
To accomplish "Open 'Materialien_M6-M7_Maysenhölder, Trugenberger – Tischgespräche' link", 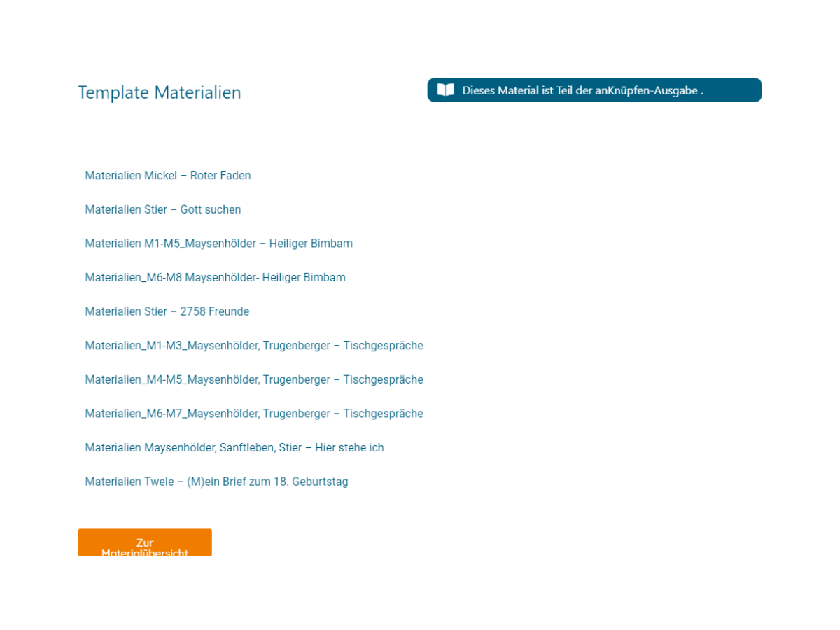I will click(254, 414).
